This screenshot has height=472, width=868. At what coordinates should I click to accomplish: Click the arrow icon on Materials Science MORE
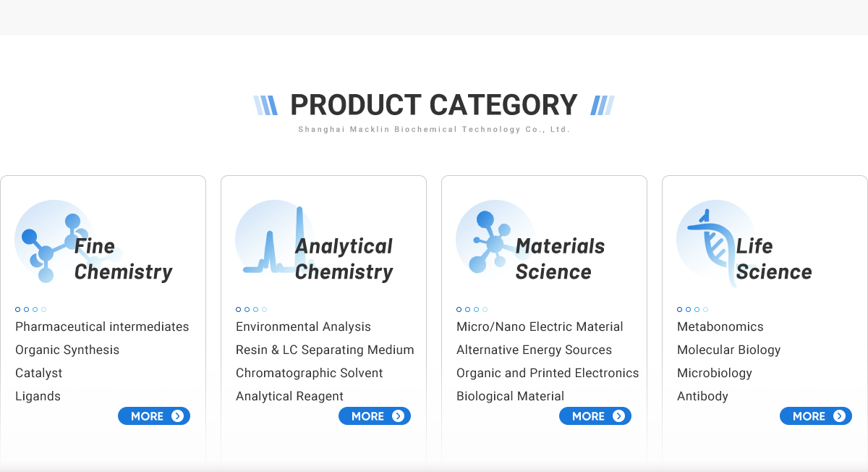[618, 416]
